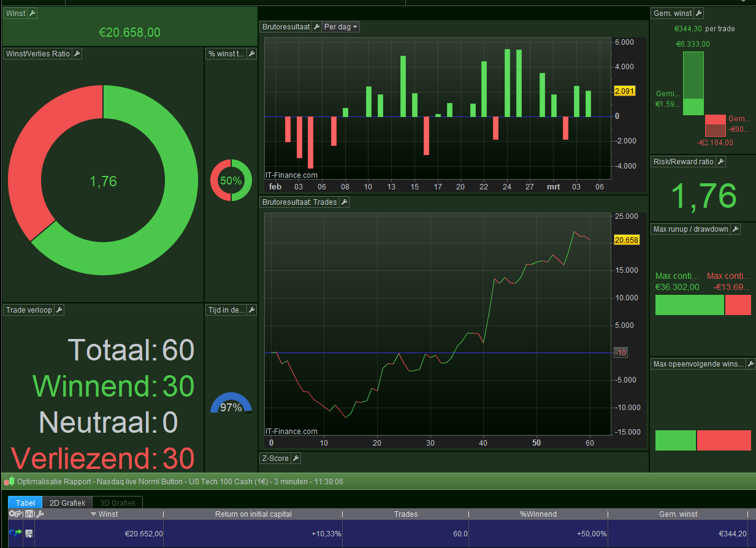Open wrench settings for Brutoresultaat bar chart

(x=316, y=27)
